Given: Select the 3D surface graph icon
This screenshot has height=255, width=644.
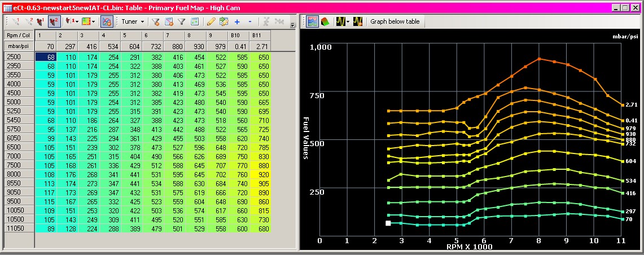Looking at the screenshot, I should (x=326, y=22).
